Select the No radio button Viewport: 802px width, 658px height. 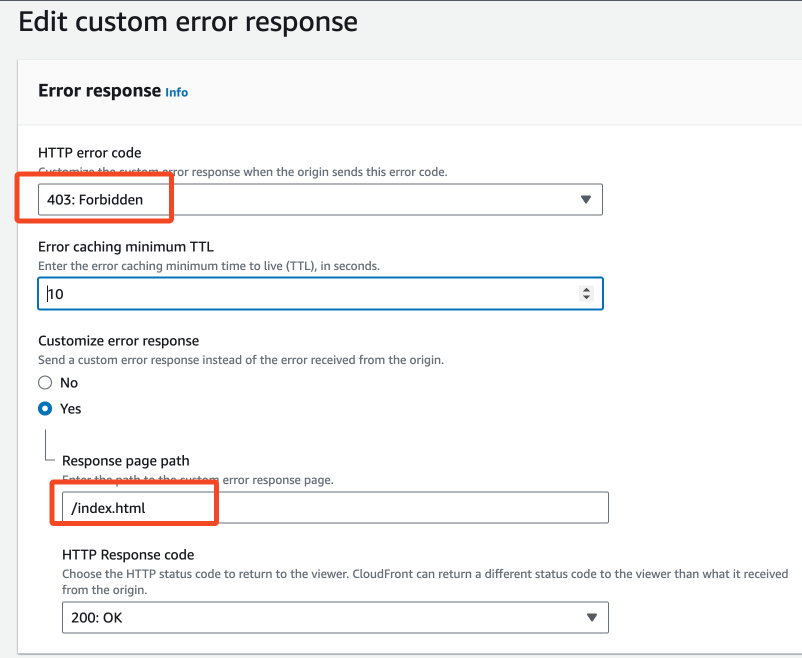click(x=45, y=383)
